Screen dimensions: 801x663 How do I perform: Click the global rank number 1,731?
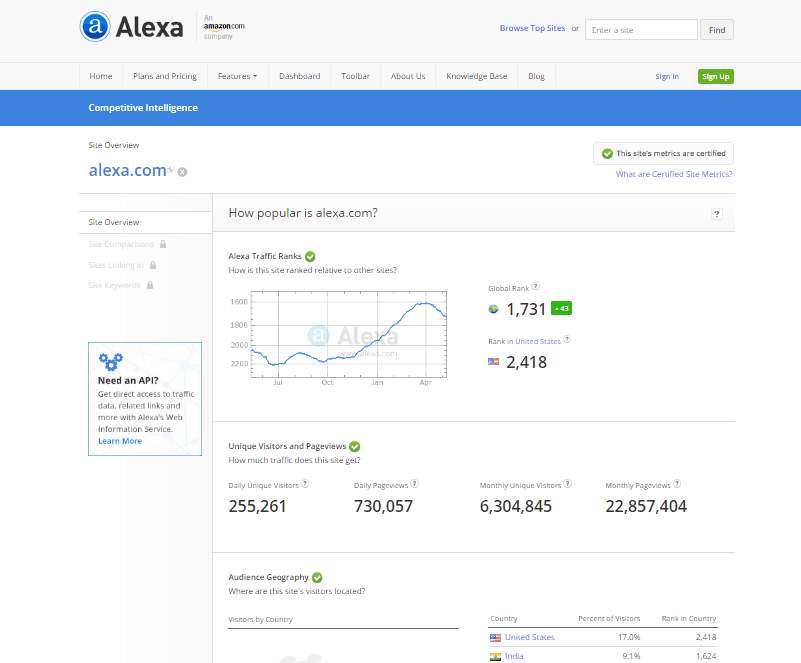pyautogui.click(x=526, y=309)
